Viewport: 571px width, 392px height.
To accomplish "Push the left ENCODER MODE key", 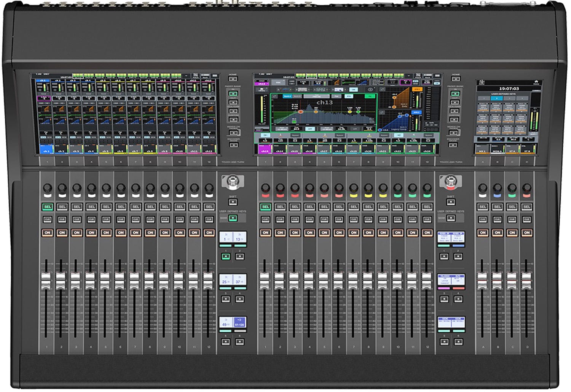I will [x=233, y=145].
